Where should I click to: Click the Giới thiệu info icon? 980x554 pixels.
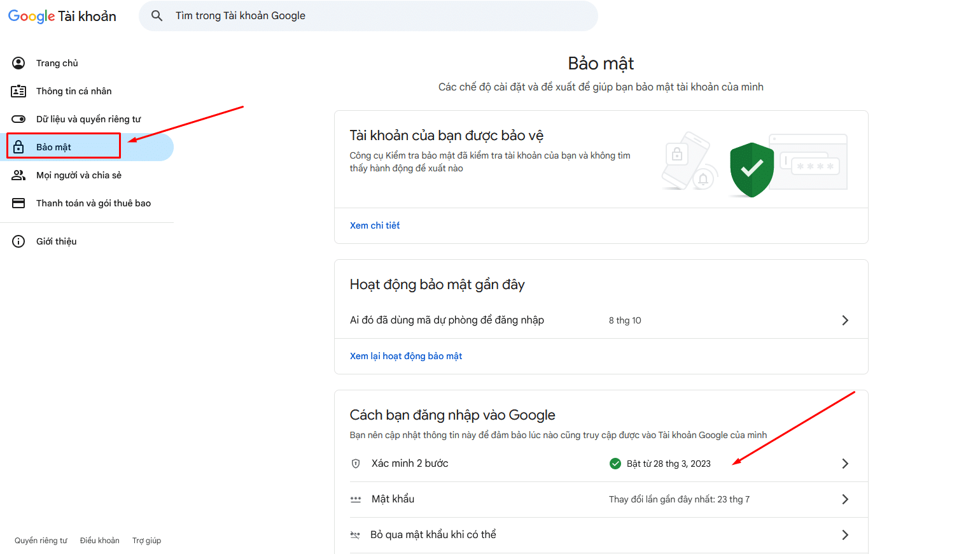[x=18, y=241]
